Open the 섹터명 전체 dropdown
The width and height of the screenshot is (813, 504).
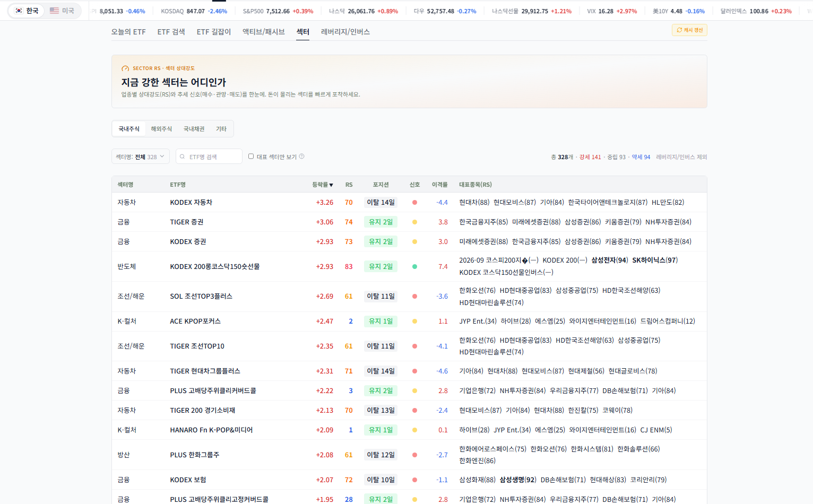[141, 157]
